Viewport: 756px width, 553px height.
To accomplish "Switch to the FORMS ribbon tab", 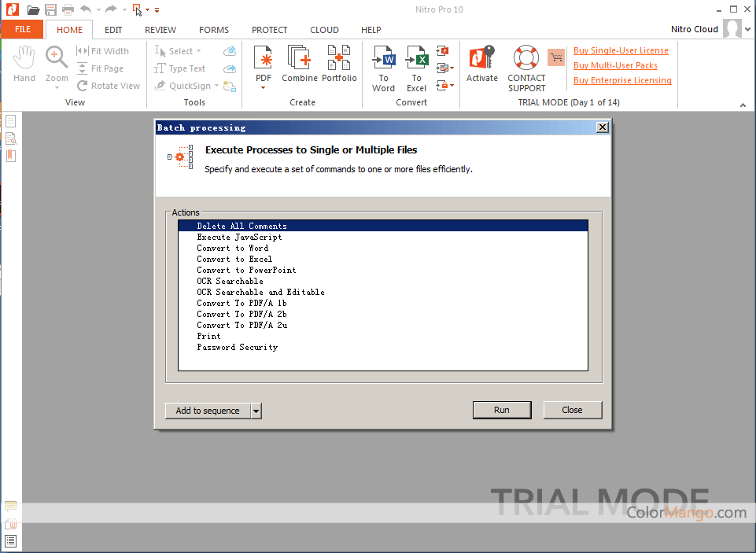I will (214, 30).
